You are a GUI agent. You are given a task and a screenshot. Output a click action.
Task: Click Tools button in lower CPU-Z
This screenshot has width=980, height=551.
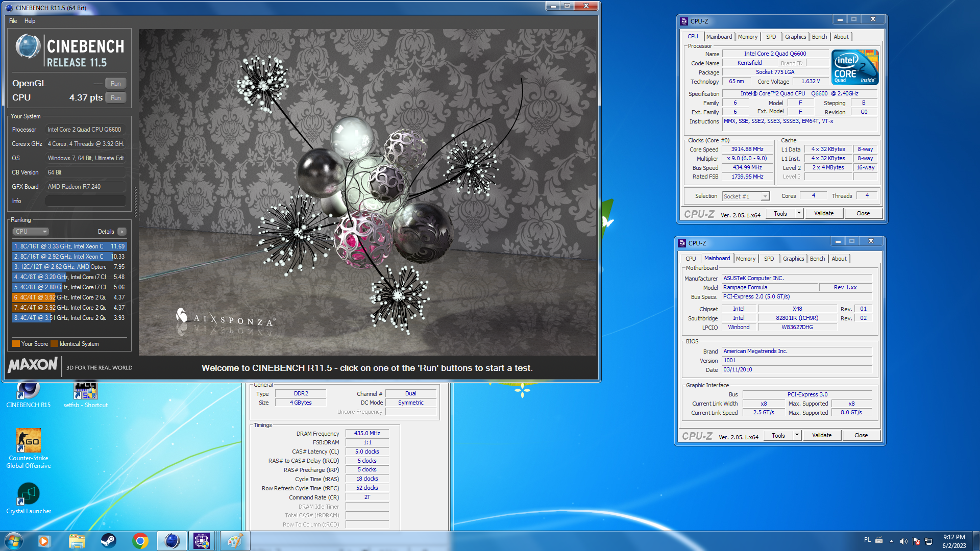point(778,436)
